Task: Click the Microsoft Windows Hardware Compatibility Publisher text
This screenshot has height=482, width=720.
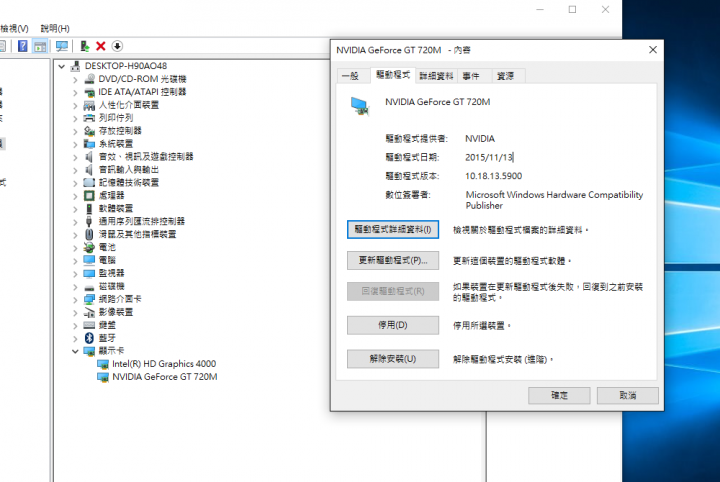Action: tap(554, 200)
